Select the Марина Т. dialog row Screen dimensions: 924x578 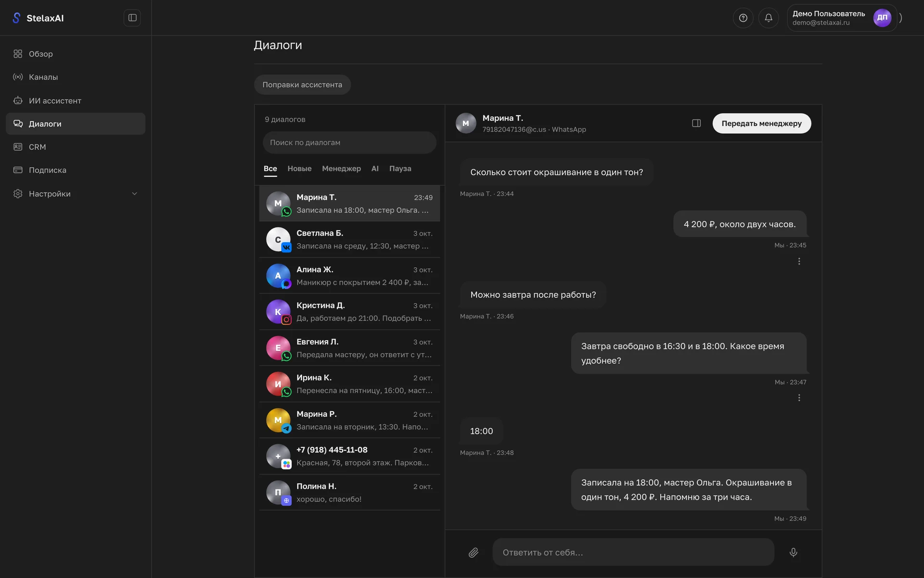click(349, 203)
